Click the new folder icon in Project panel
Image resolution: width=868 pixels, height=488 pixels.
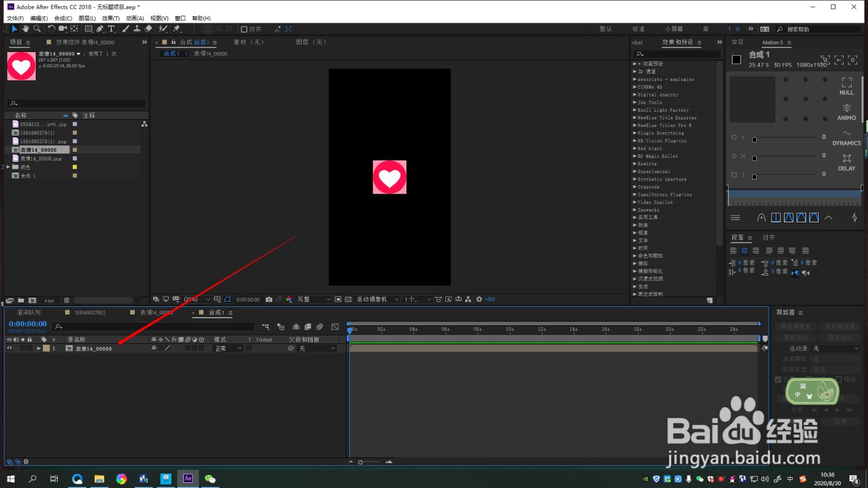click(x=21, y=300)
